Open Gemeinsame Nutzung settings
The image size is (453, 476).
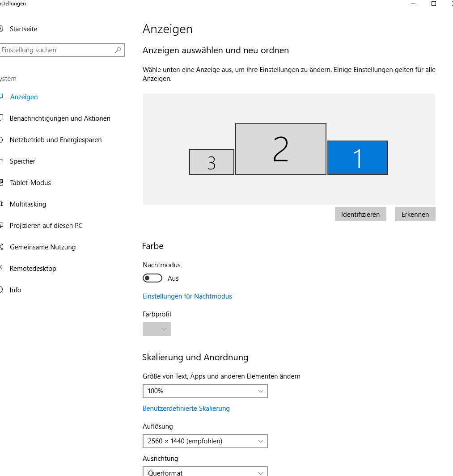pyautogui.click(x=42, y=247)
